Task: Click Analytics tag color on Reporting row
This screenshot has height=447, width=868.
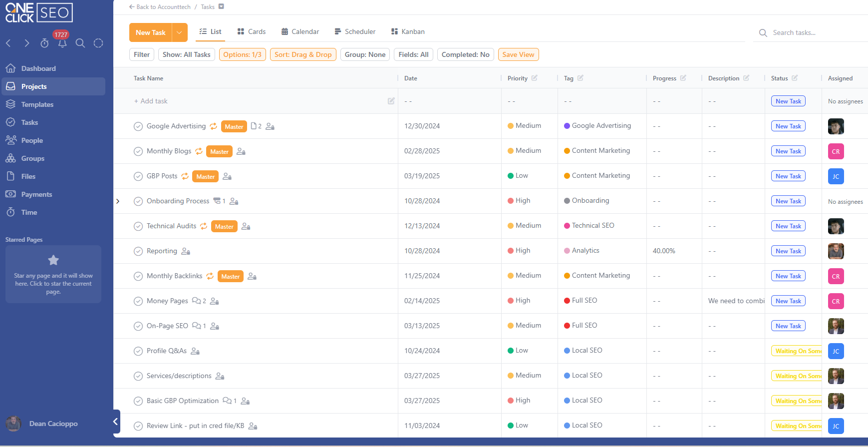Action: tap(567, 251)
